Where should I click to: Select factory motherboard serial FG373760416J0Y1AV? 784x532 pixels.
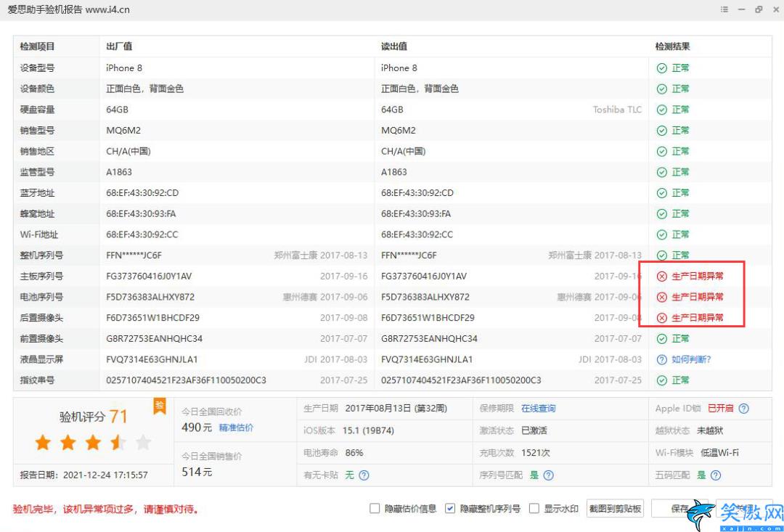(149, 276)
